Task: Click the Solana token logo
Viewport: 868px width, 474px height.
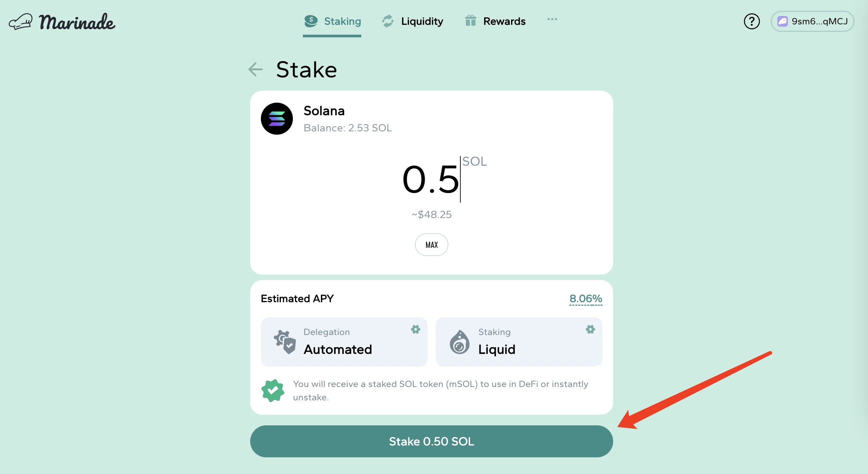Action: point(277,119)
